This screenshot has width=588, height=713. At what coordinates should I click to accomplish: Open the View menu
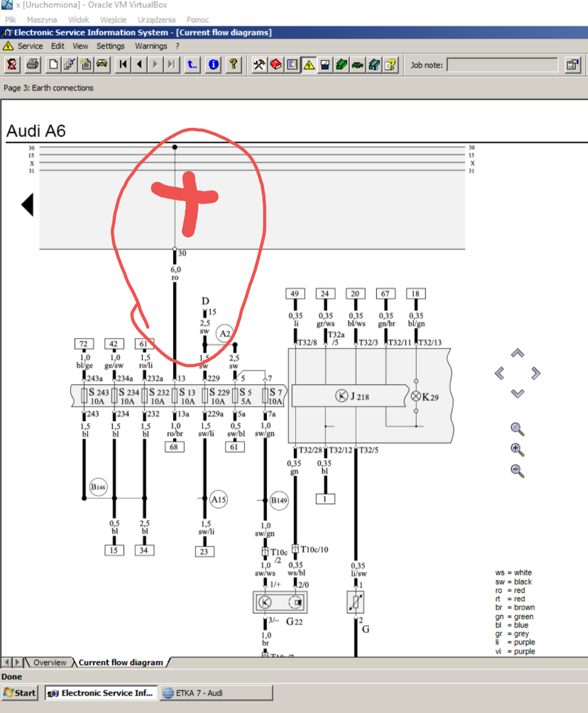coord(80,46)
